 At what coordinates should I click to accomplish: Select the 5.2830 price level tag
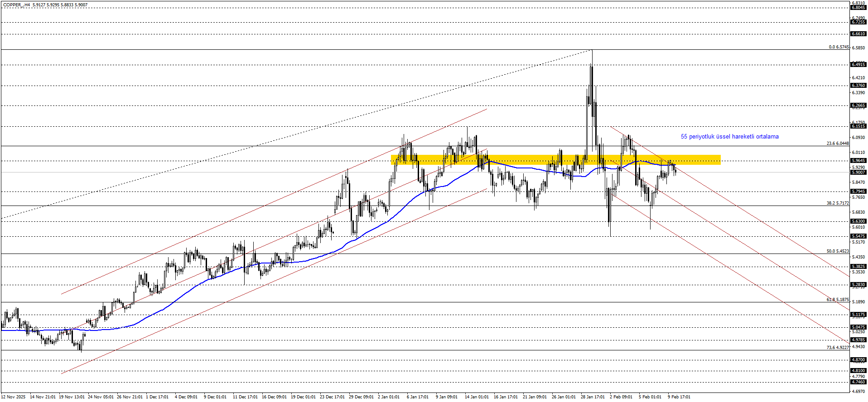pos(858,285)
